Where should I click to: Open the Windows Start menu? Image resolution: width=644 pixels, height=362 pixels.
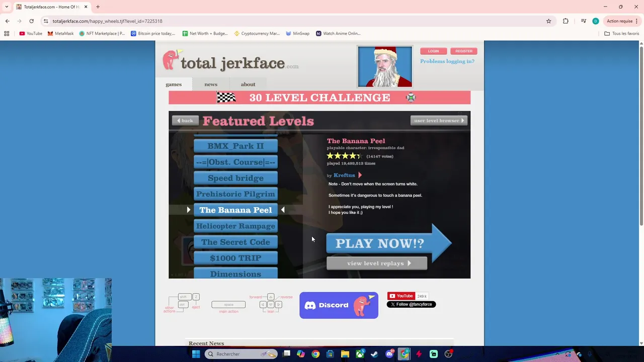196,354
